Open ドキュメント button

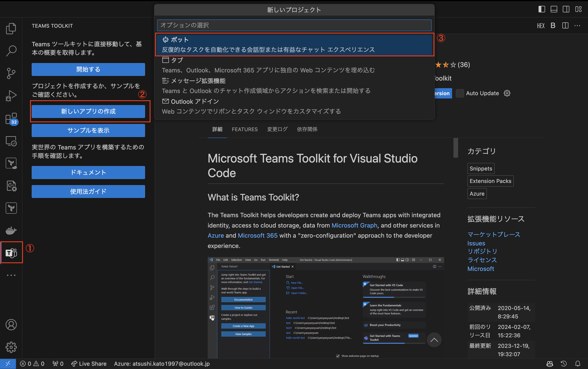click(88, 173)
